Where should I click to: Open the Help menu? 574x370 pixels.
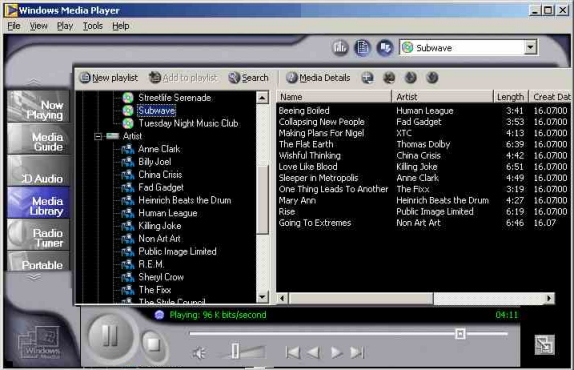click(x=120, y=26)
